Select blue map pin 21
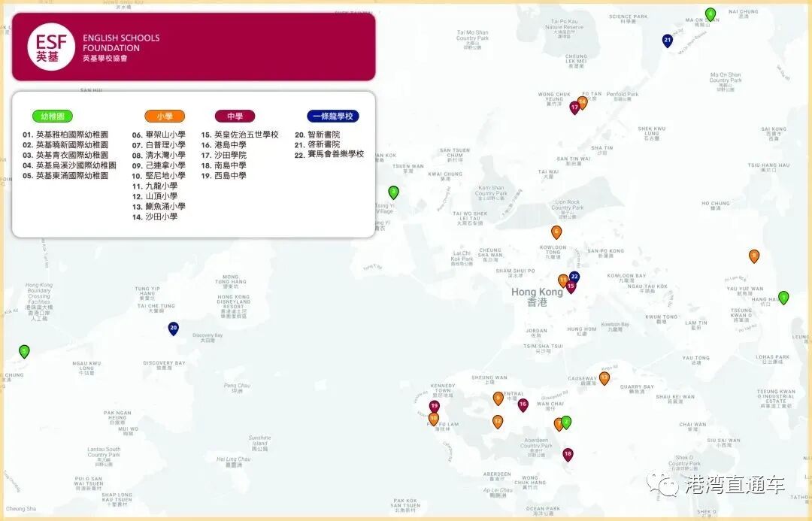This screenshot has height=521, width=812. click(x=668, y=41)
